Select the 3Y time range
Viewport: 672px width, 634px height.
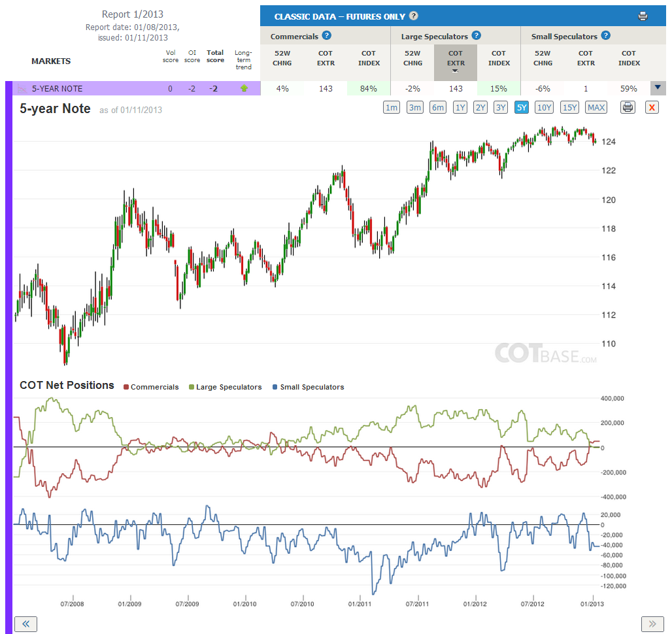[x=501, y=108]
